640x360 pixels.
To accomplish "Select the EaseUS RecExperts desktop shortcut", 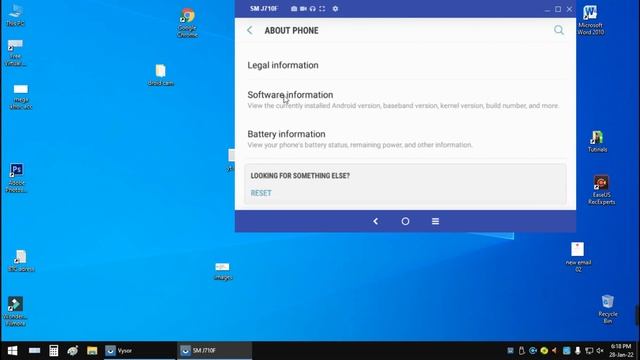I will pyautogui.click(x=602, y=190).
